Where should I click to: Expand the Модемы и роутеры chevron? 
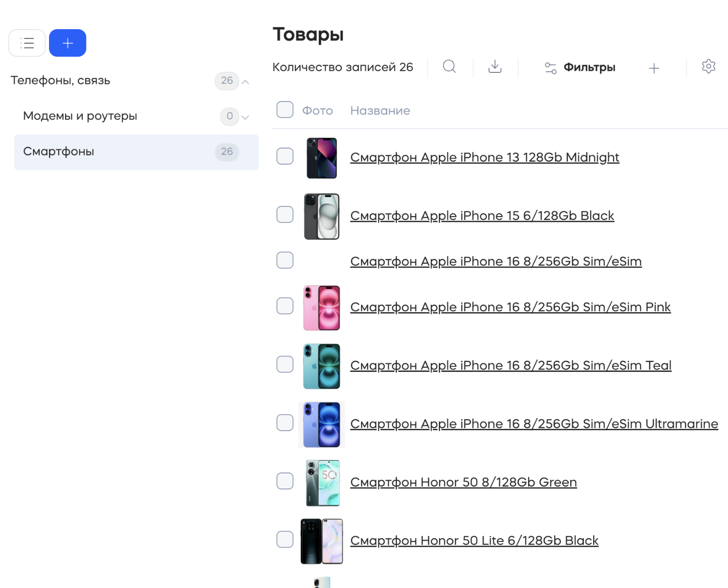point(246,118)
